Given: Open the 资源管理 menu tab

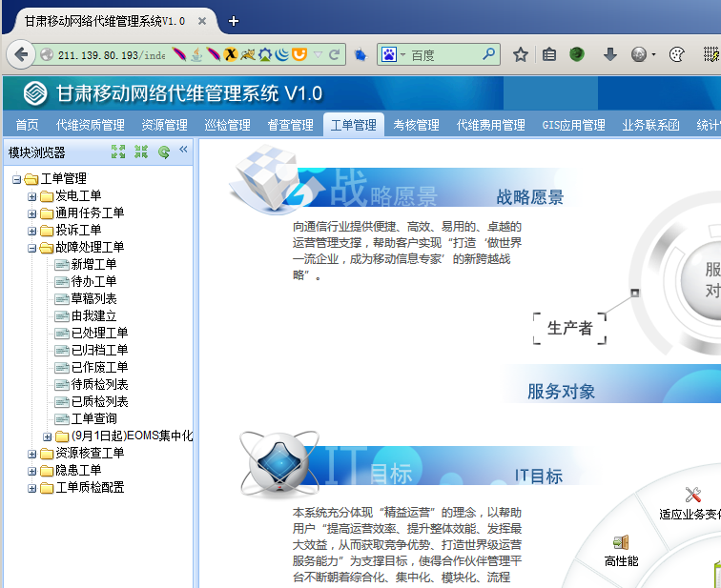Looking at the screenshot, I should (165, 125).
